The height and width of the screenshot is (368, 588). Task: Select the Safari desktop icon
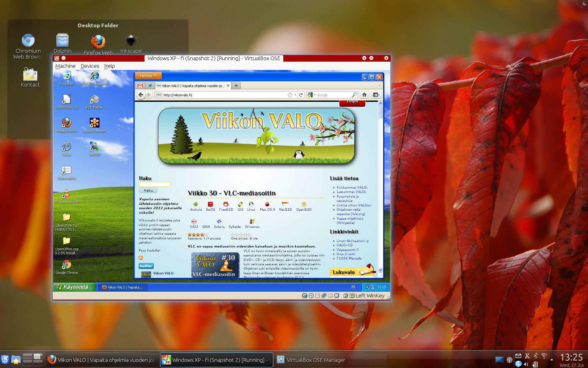point(66,149)
